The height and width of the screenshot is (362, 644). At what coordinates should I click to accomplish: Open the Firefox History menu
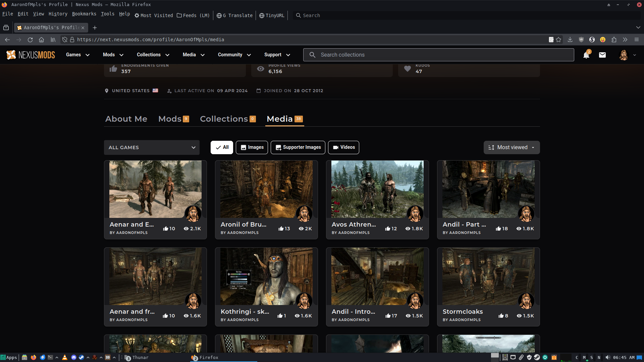coord(58,14)
